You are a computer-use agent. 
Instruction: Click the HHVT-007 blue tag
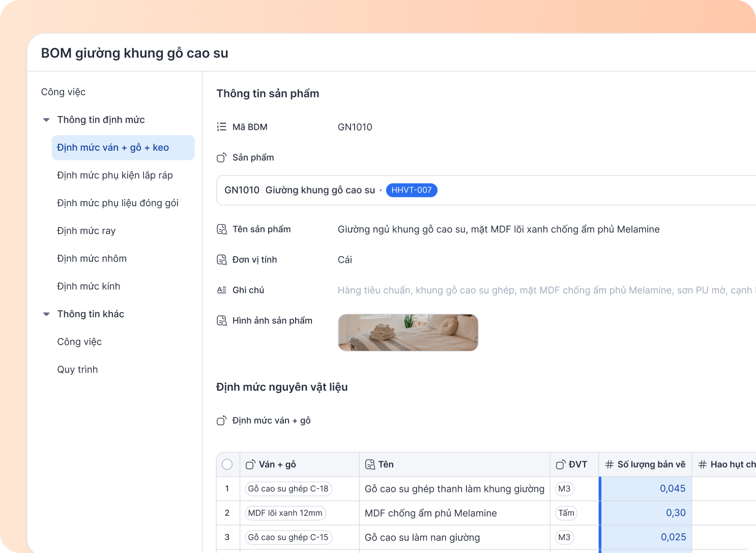coord(412,190)
